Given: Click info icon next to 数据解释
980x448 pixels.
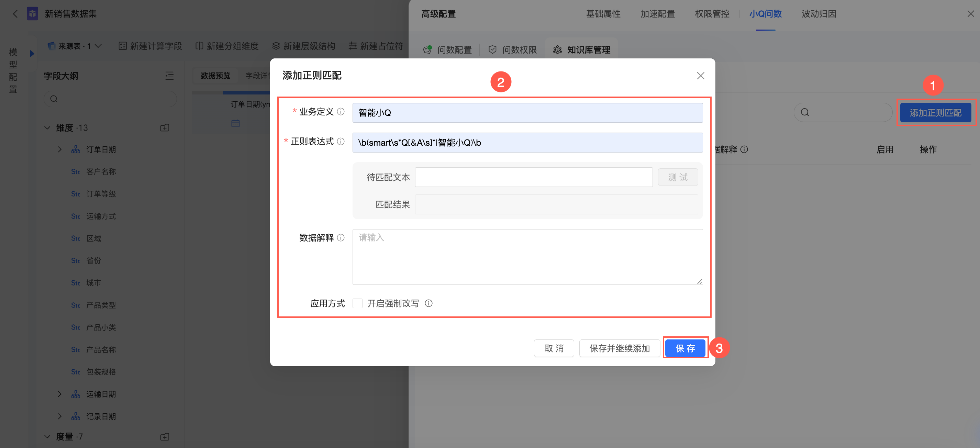Looking at the screenshot, I should [x=341, y=238].
